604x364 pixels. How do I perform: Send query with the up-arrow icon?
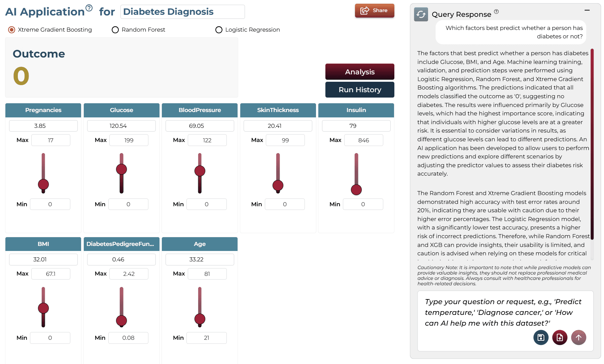click(x=578, y=337)
